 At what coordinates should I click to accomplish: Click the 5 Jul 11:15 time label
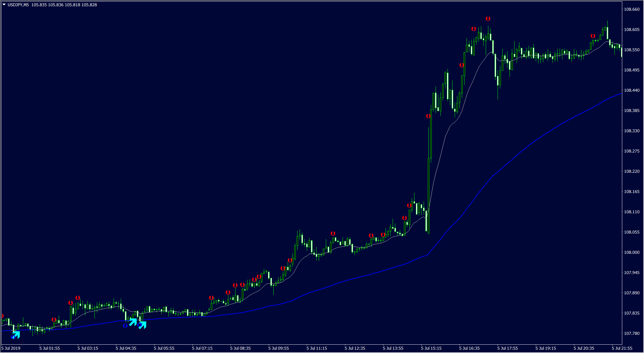tap(317, 348)
